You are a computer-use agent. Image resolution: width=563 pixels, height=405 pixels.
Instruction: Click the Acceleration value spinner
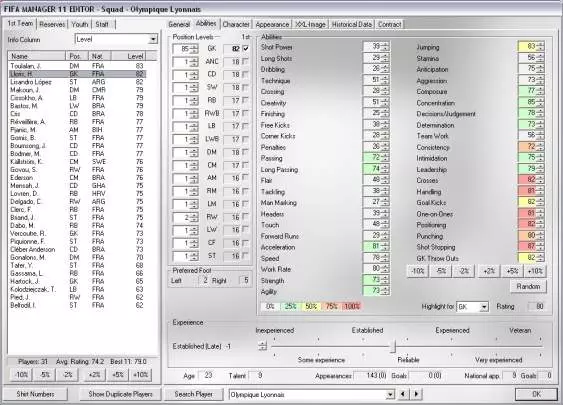pyautogui.click(x=385, y=247)
